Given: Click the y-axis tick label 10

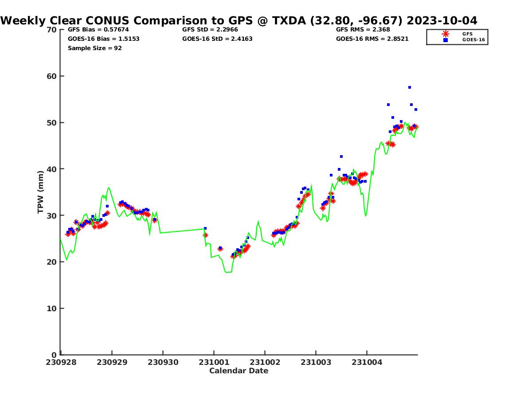Looking at the screenshot, I should [52, 309].
